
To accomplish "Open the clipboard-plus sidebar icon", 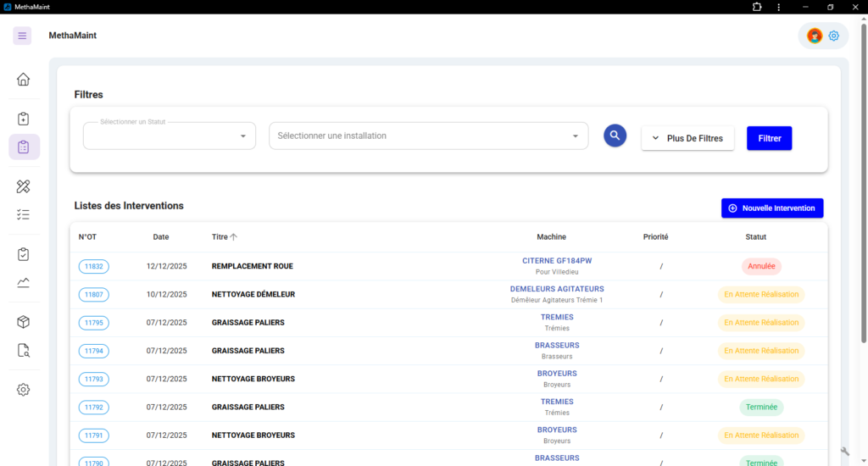I will [24, 119].
